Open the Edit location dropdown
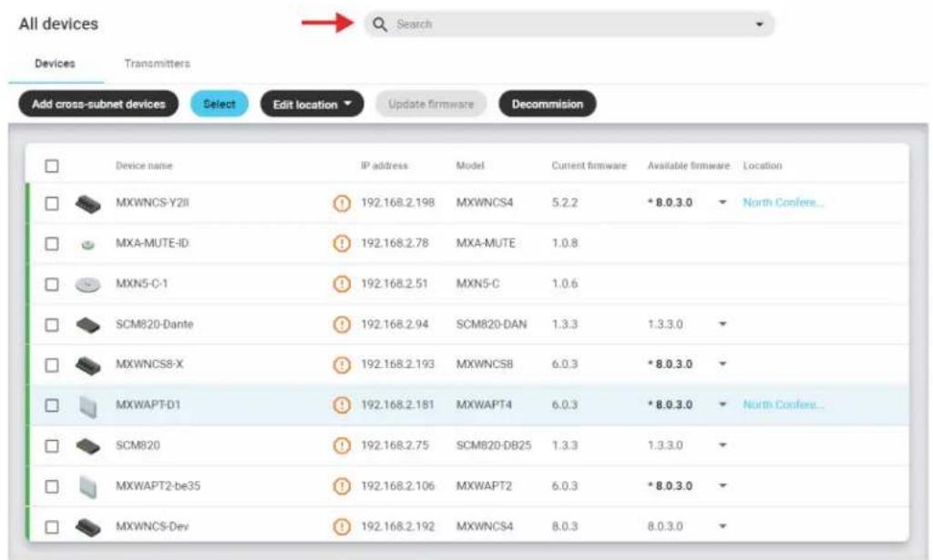This screenshot has height=560, width=933. [313, 104]
